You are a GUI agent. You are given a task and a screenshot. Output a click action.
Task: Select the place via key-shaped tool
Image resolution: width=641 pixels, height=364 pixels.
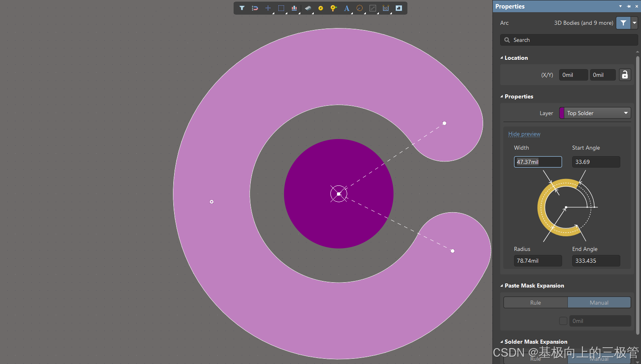pyautogui.click(x=334, y=8)
